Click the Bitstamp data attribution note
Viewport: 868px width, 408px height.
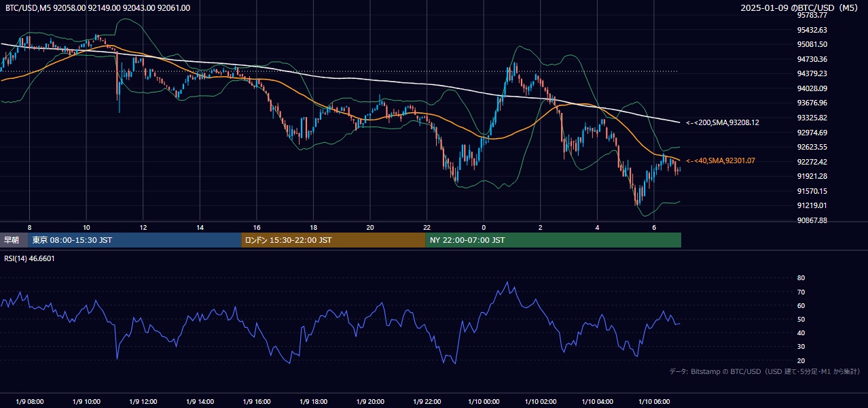click(765, 371)
